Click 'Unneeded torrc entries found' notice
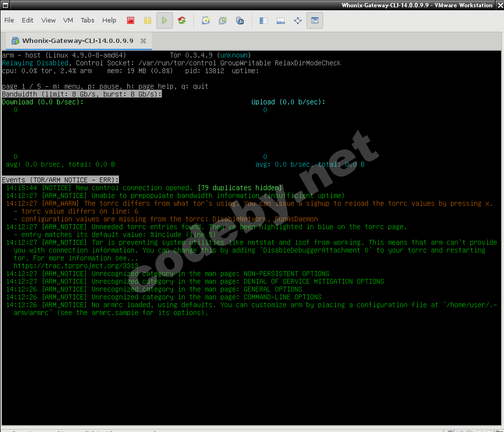Viewport: 504px width, 432px height. point(206,227)
